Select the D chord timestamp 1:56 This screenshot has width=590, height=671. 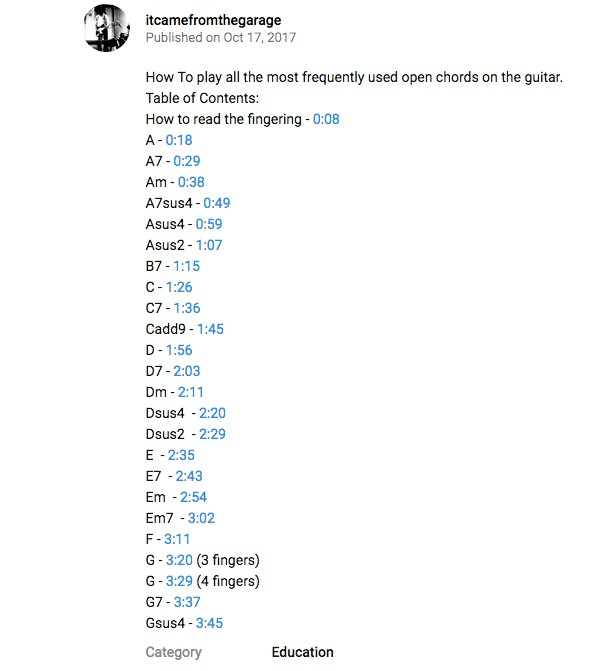[179, 350]
